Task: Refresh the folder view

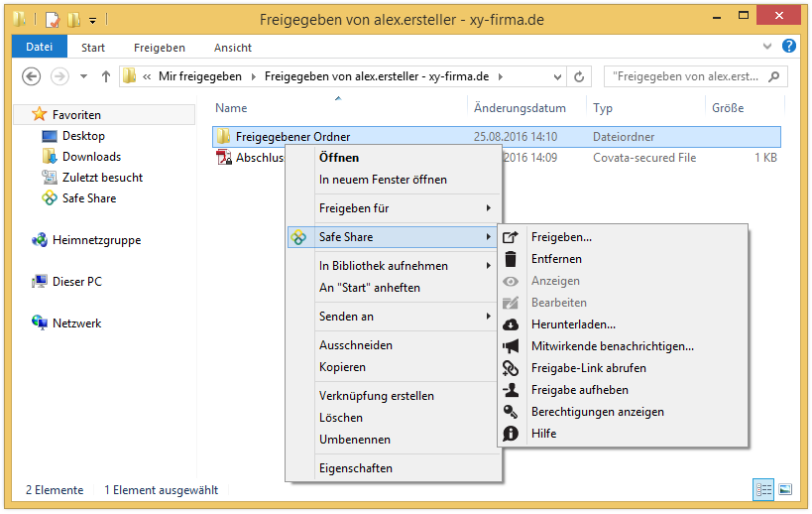Action: pos(579,76)
